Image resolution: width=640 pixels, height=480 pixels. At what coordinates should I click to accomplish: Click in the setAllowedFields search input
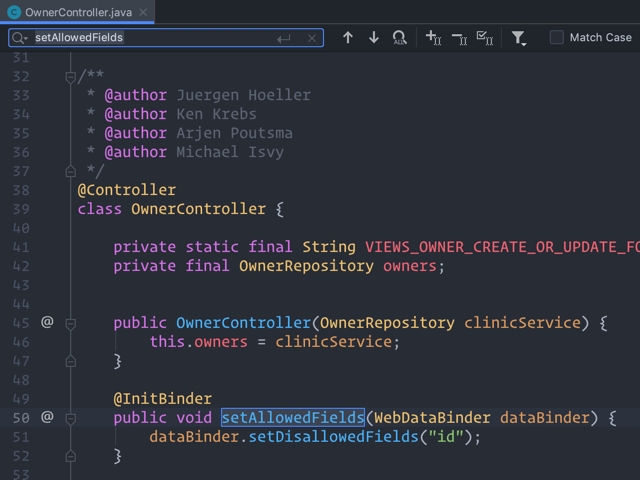(x=150, y=38)
